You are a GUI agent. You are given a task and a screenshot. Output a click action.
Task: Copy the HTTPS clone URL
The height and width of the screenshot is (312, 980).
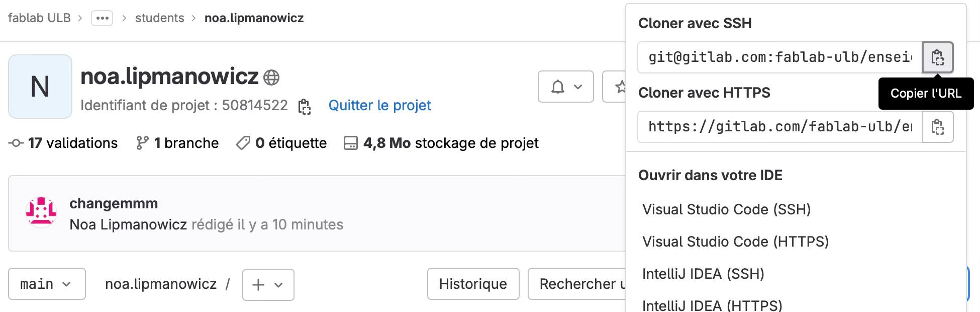click(937, 127)
